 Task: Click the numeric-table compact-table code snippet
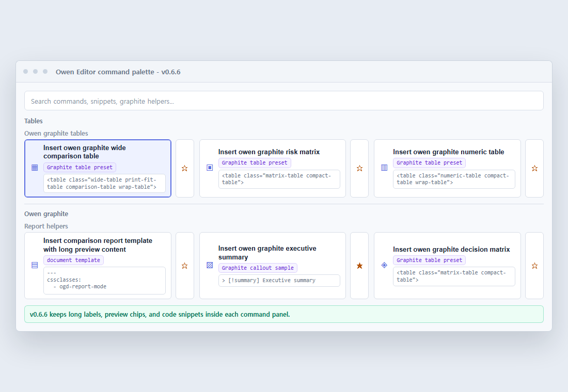(454, 179)
